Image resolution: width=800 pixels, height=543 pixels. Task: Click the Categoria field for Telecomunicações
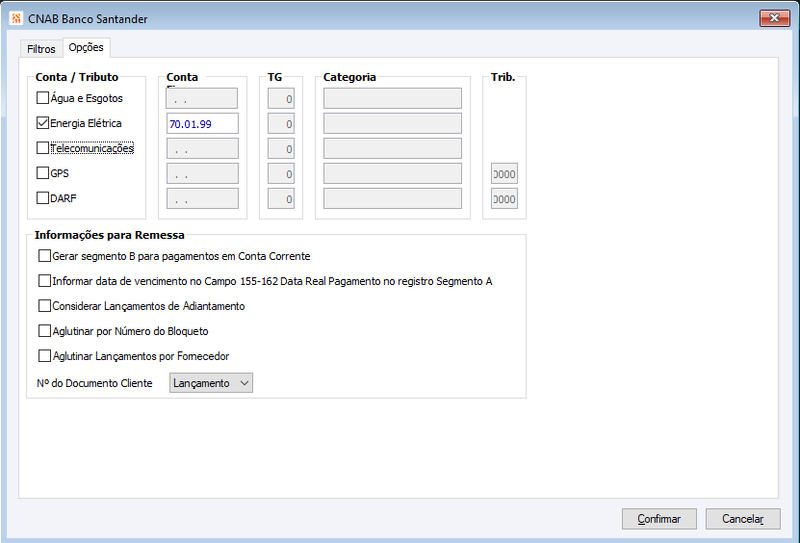(x=392, y=149)
